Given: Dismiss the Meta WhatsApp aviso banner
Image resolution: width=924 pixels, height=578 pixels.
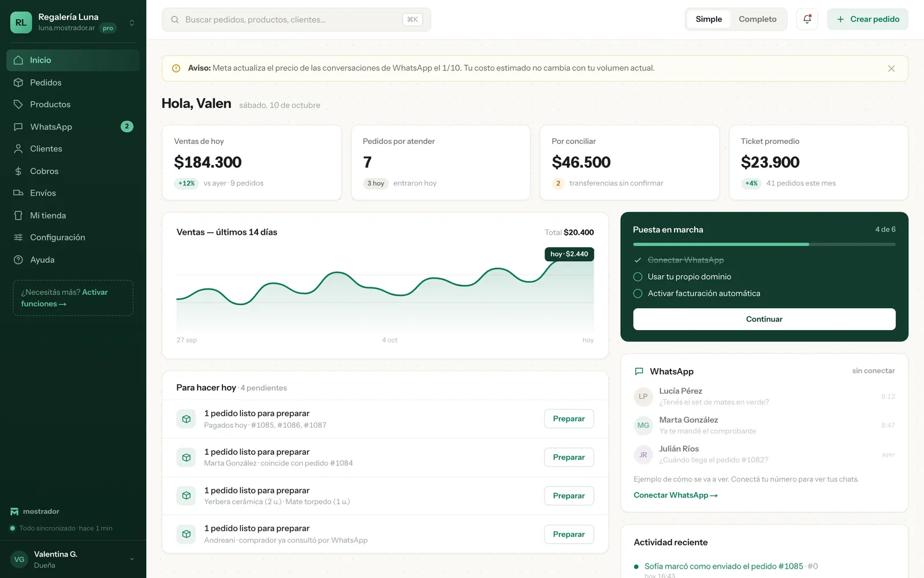Looking at the screenshot, I should pyautogui.click(x=891, y=68).
